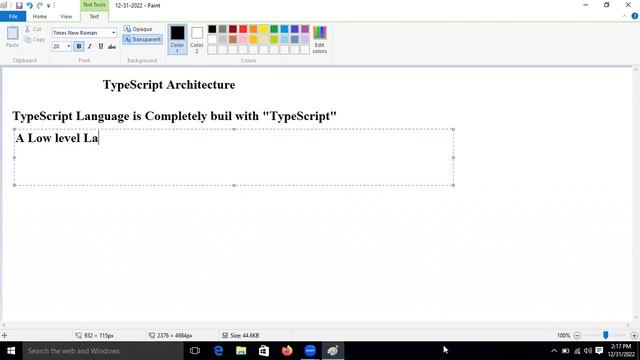Open Task View from the taskbar
The width and height of the screenshot is (640, 360).
pos(195,351)
